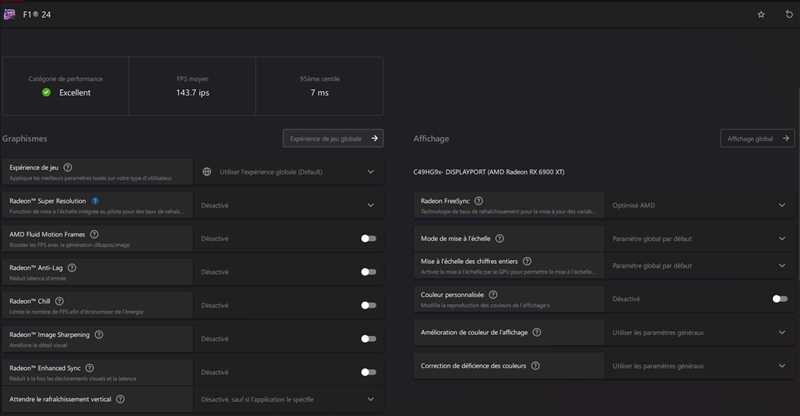
Task: Click help icon beside Expérience de jeu
Action: pyautogui.click(x=68, y=167)
